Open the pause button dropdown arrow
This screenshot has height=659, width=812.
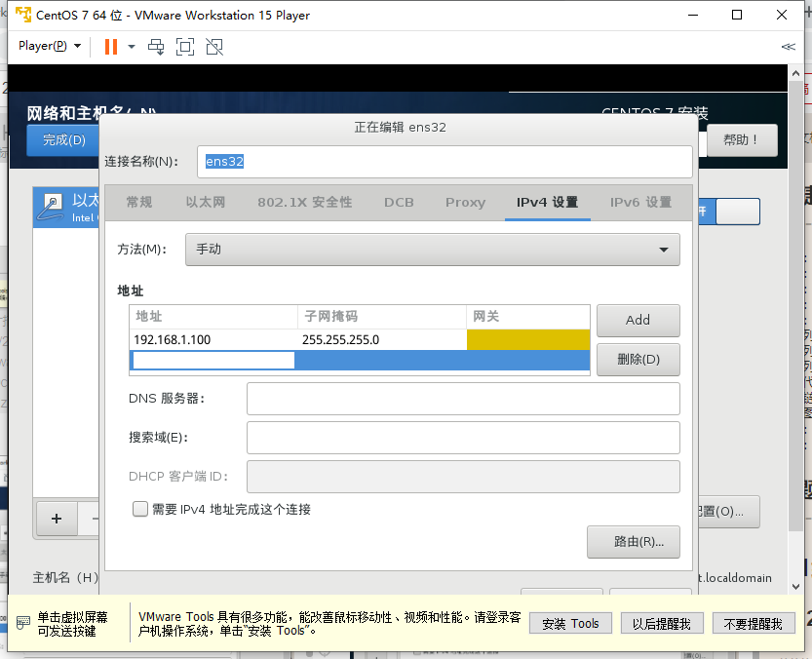tap(132, 47)
